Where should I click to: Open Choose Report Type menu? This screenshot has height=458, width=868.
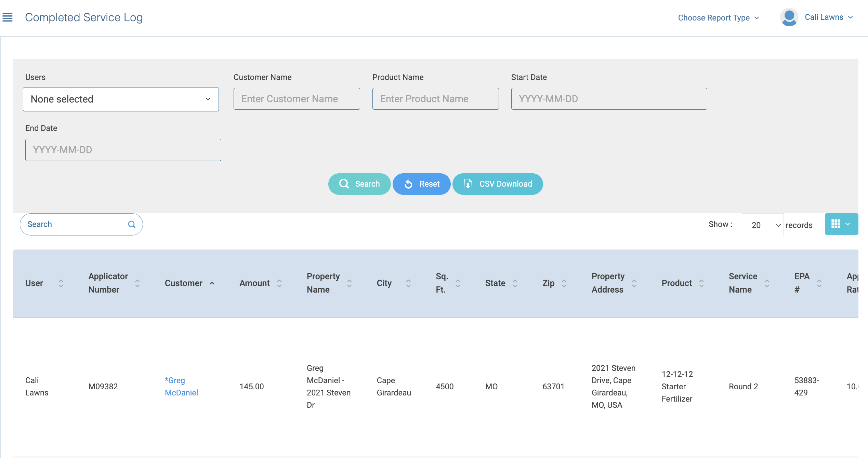pyautogui.click(x=718, y=18)
